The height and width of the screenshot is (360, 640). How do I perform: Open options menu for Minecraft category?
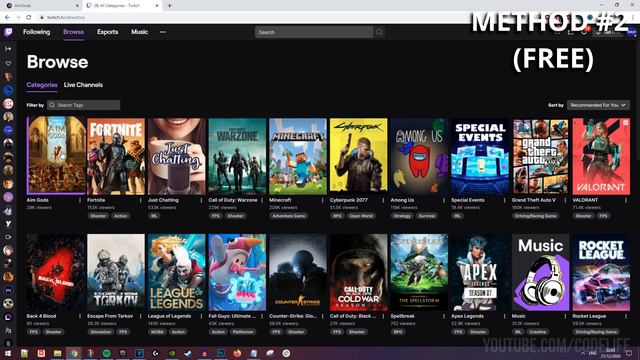[x=322, y=200]
